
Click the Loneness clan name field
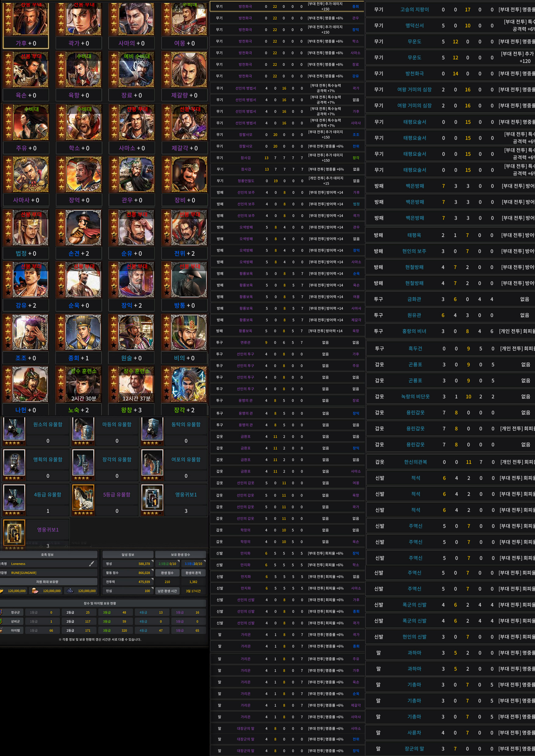49,564
